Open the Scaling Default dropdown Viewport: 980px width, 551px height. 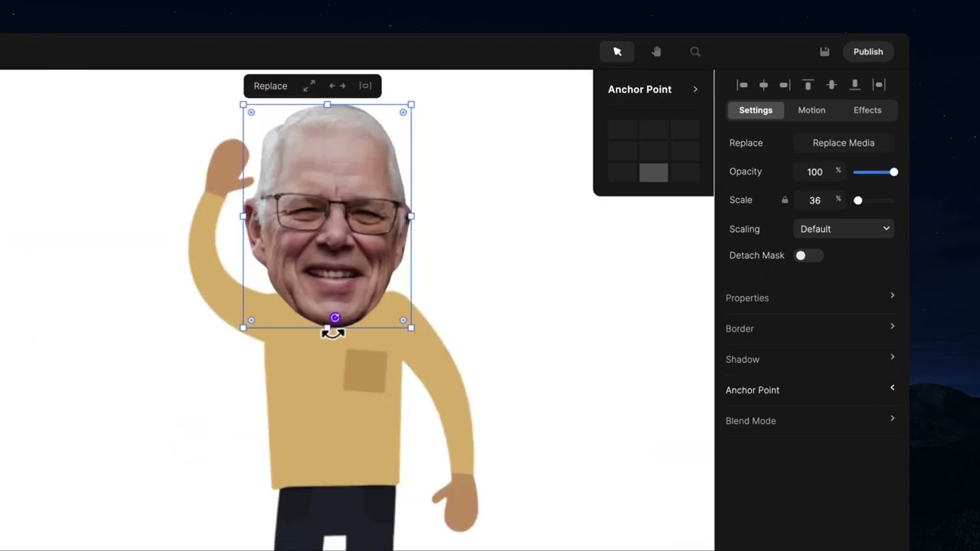[x=844, y=229]
